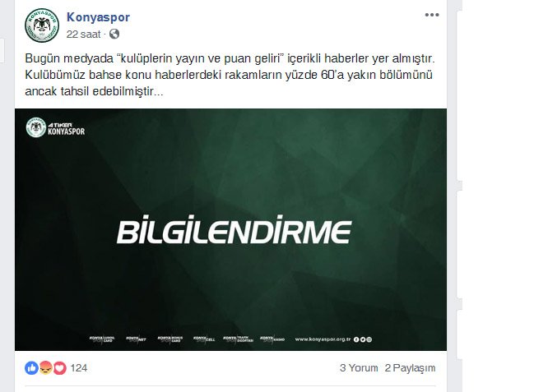Click the Facebook icon in image footer

point(356,339)
